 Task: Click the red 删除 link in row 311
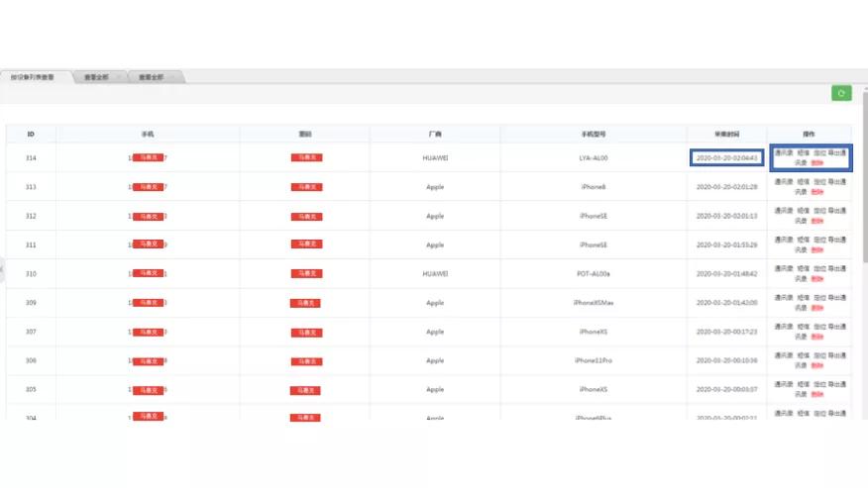pyautogui.click(x=817, y=250)
